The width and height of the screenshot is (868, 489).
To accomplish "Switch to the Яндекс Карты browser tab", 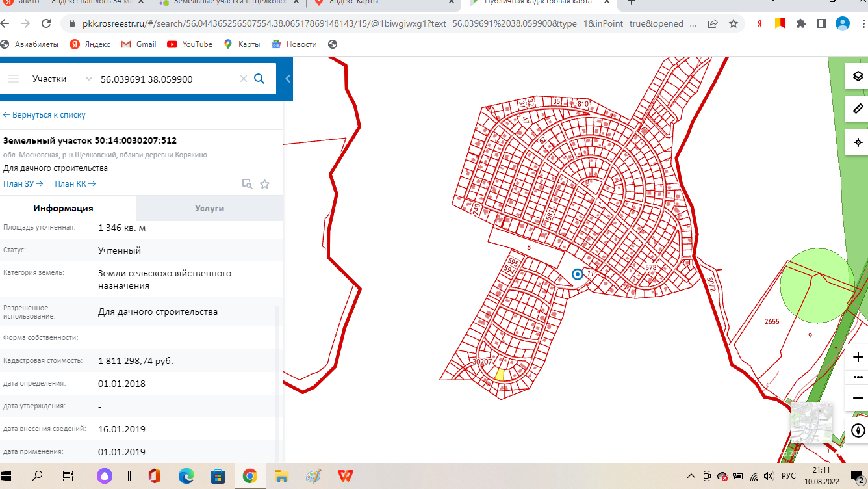I will (x=383, y=3).
